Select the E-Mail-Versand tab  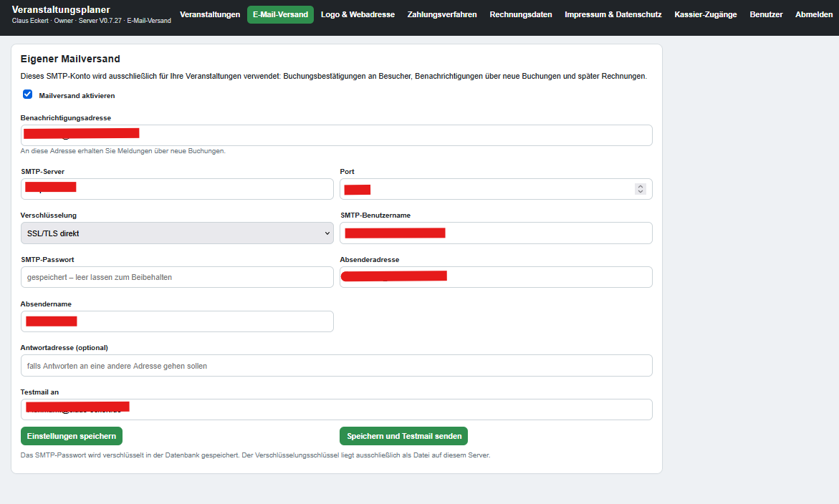pos(280,14)
